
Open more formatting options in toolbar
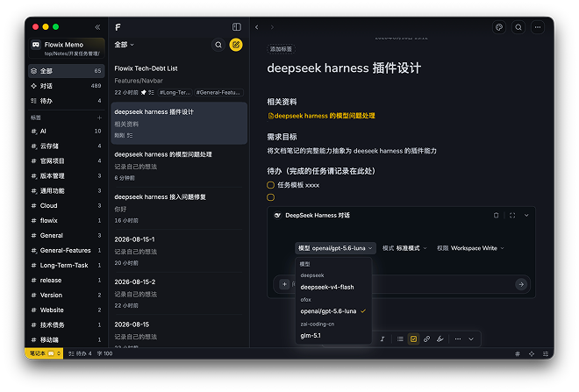[x=458, y=339]
